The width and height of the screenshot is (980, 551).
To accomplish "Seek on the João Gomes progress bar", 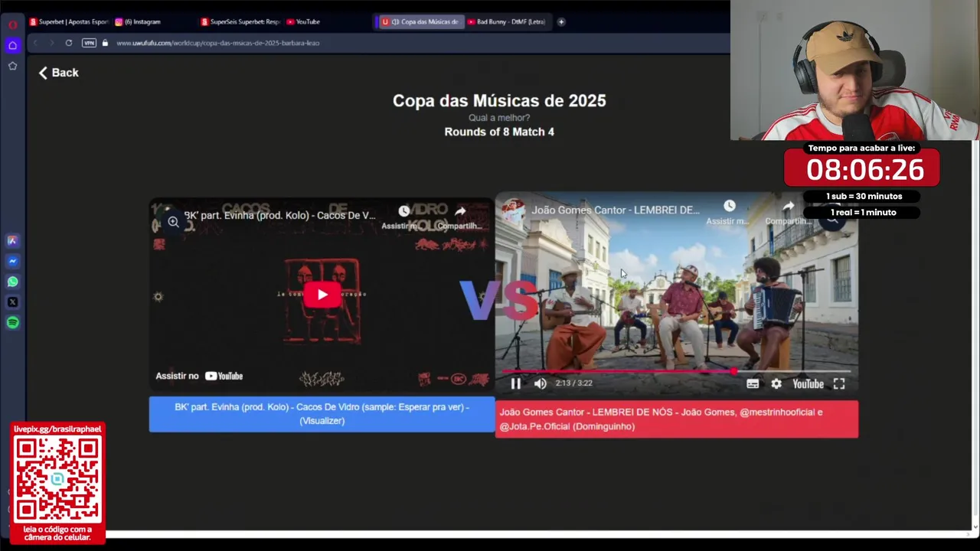I will [676, 372].
